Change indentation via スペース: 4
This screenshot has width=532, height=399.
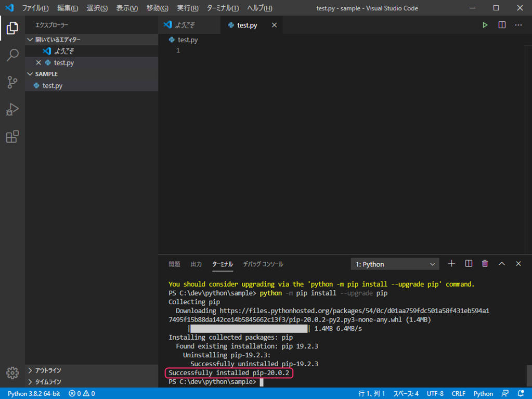point(406,393)
